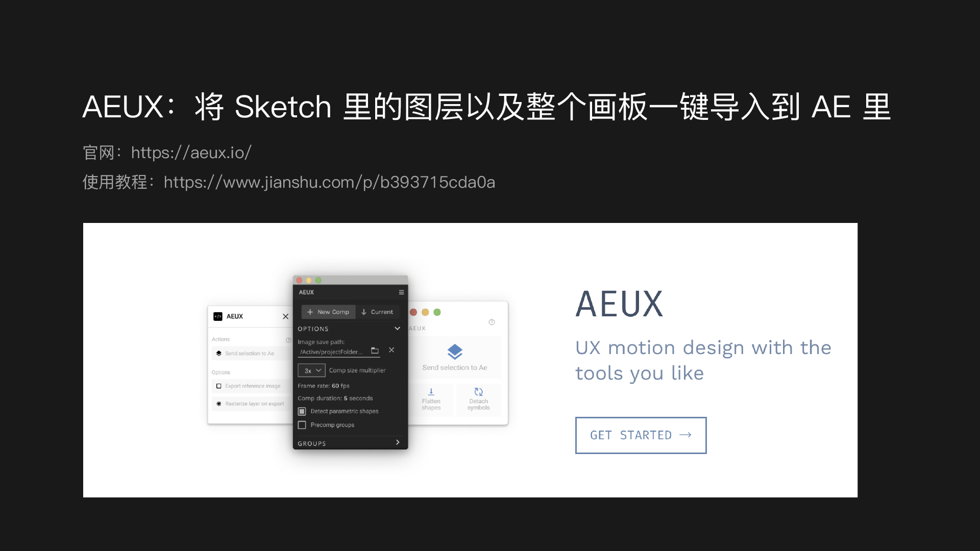Clear the image save path with the X icon
This screenshot has width=980, height=551.
tap(391, 350)
